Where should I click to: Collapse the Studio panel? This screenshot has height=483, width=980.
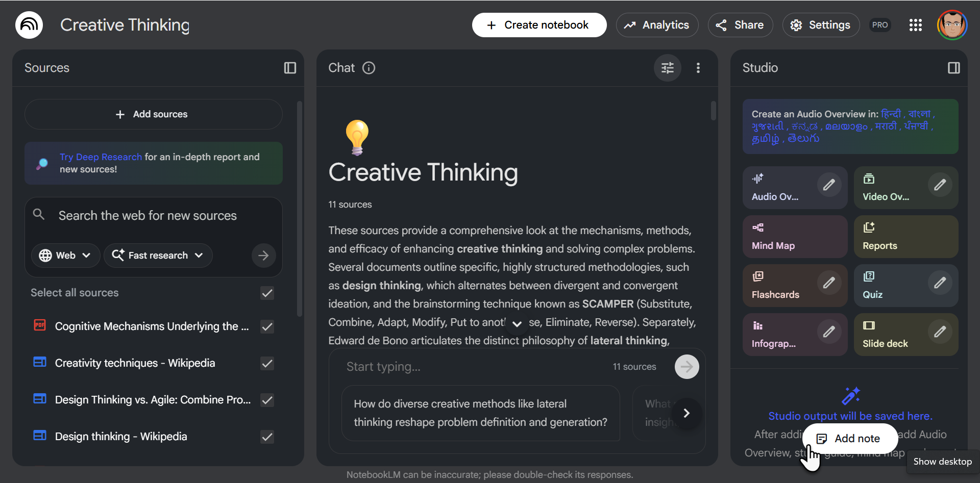(x=953, y=68)
